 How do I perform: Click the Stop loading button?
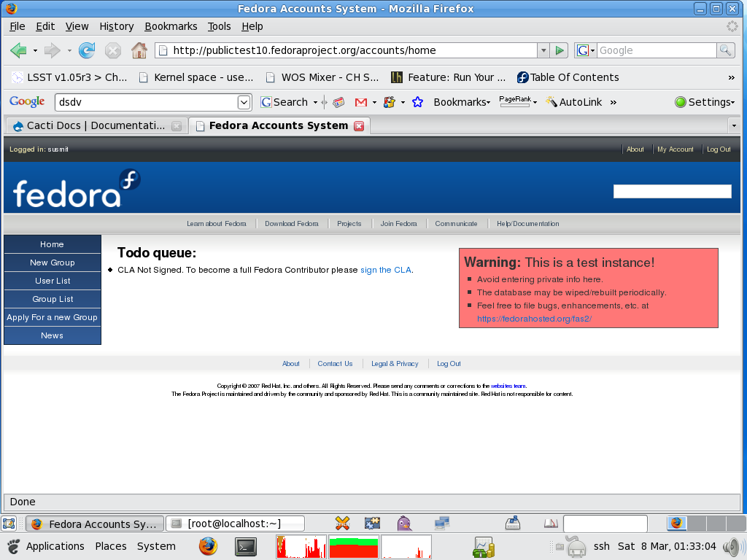click(x=113, y=50)
